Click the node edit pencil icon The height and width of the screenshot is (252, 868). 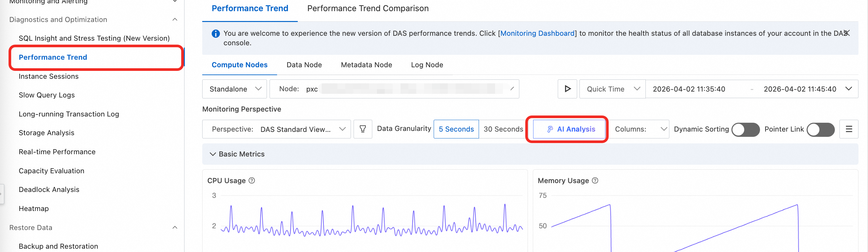tap(512, 89)
